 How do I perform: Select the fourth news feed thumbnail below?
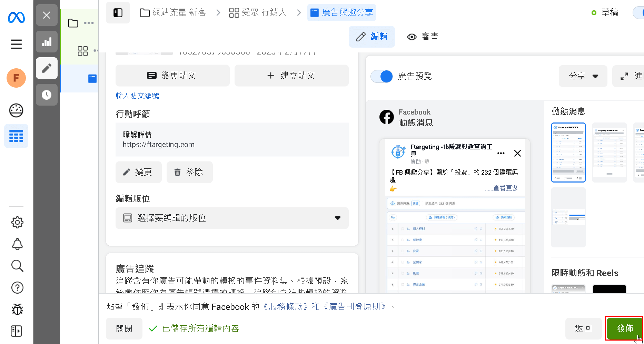(568, 217)
